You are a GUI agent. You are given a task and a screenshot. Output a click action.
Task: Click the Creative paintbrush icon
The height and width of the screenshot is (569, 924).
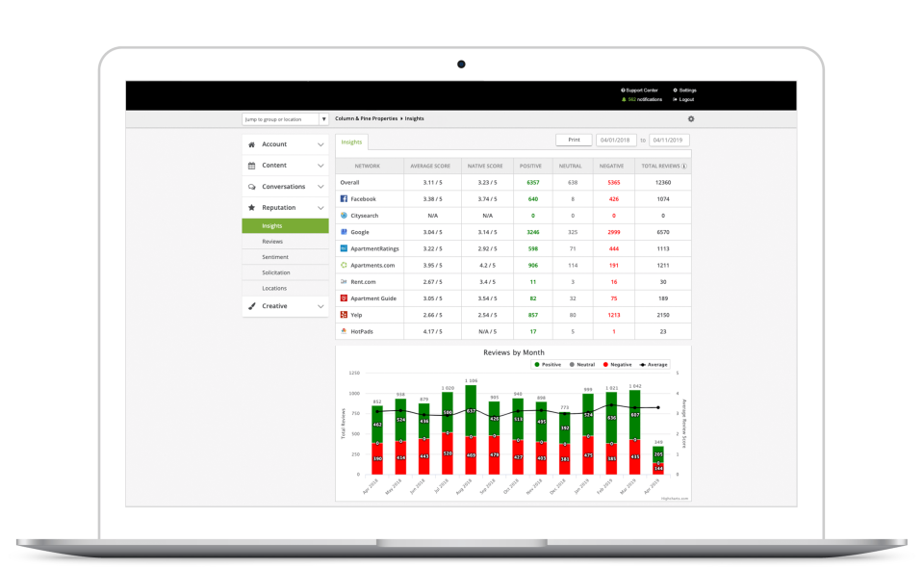(251, 306)
